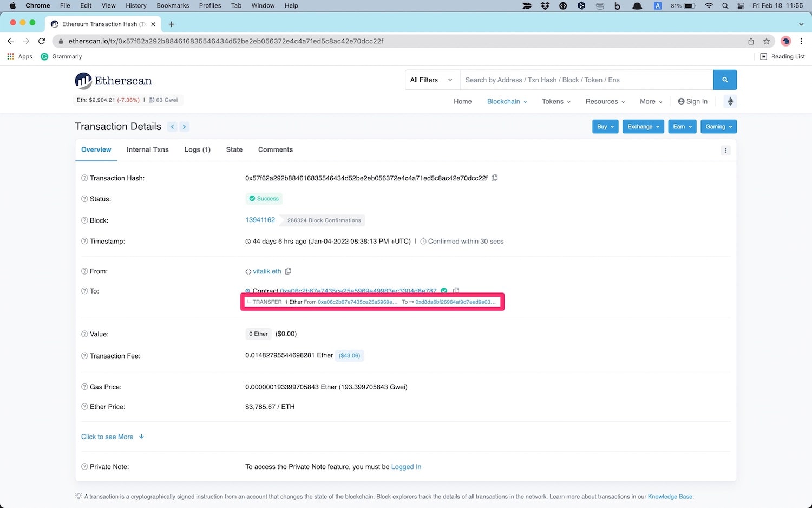Viewport: 812px width, 508px height.
Task: Click Sign In
Action: [x=693, y=101]
